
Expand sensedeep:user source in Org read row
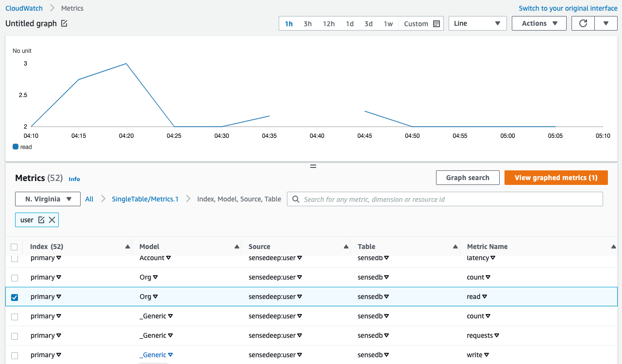click(300, 297)
